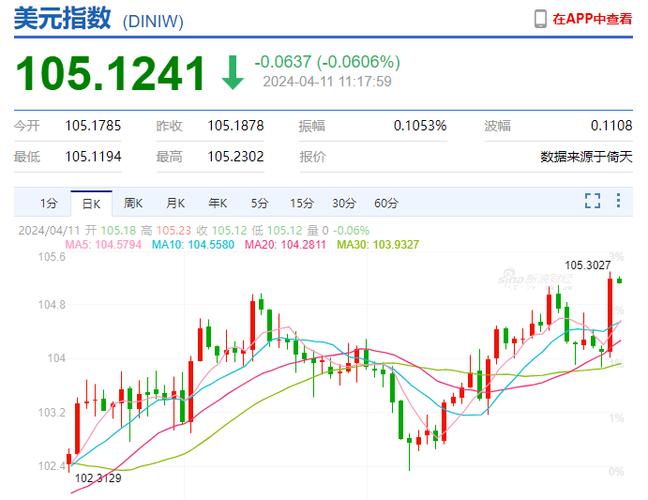Click the 振幅 value 0.1053%

[420, 126]
